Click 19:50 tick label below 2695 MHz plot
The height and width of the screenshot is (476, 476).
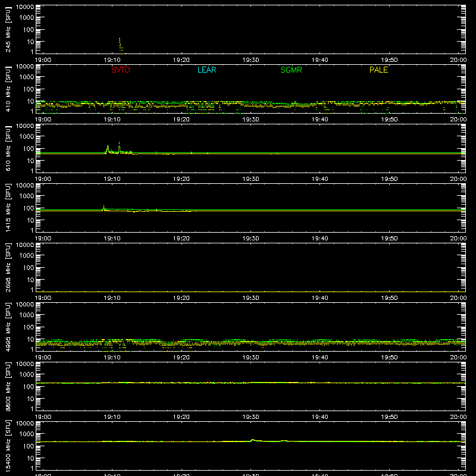[x=389, y=298]
